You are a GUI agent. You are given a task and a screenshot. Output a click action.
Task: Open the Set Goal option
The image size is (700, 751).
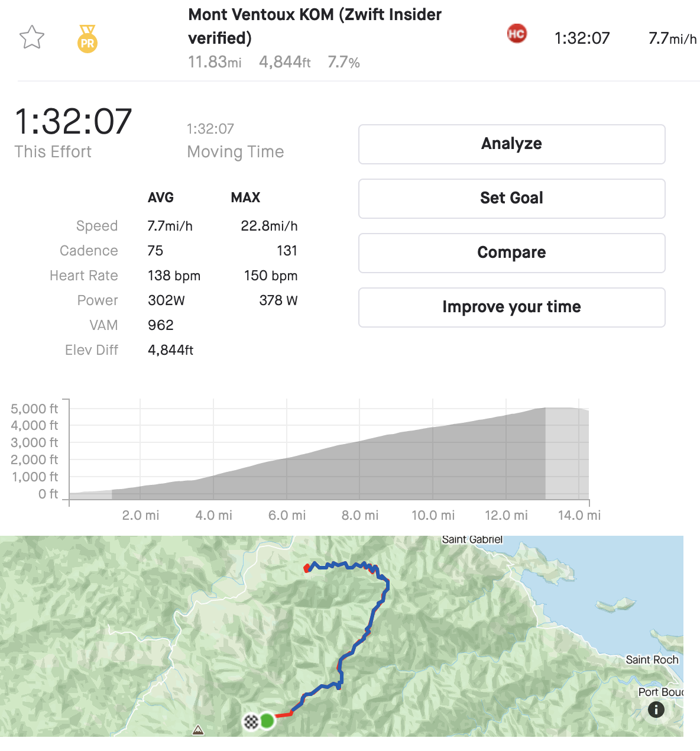[x=511, y=198]
